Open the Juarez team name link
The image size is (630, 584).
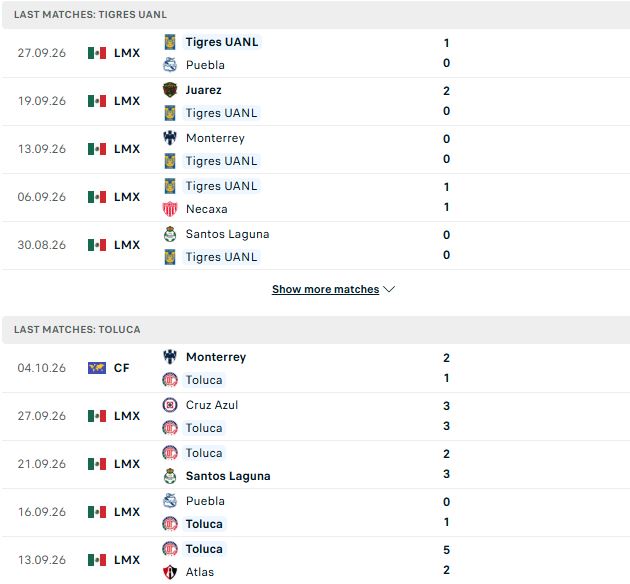(x=203, y=90)
